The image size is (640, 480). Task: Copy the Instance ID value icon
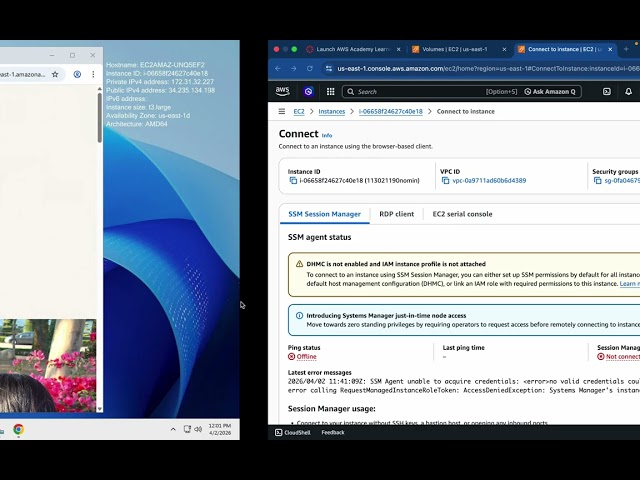[293, 180]
